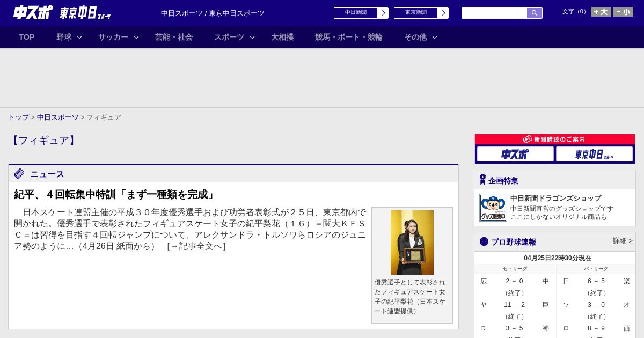644x338 pixels.
Task: Click the 中スポ subscription button
Action: (515, 154)
